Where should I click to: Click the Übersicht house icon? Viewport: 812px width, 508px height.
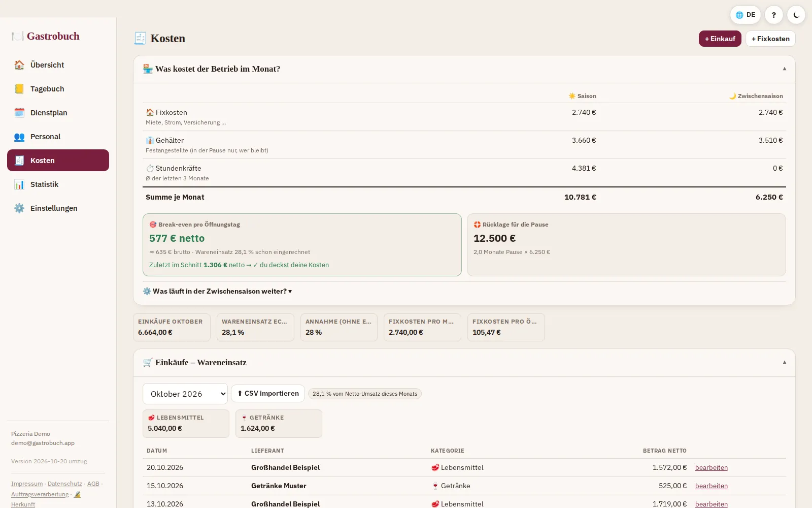19,65
